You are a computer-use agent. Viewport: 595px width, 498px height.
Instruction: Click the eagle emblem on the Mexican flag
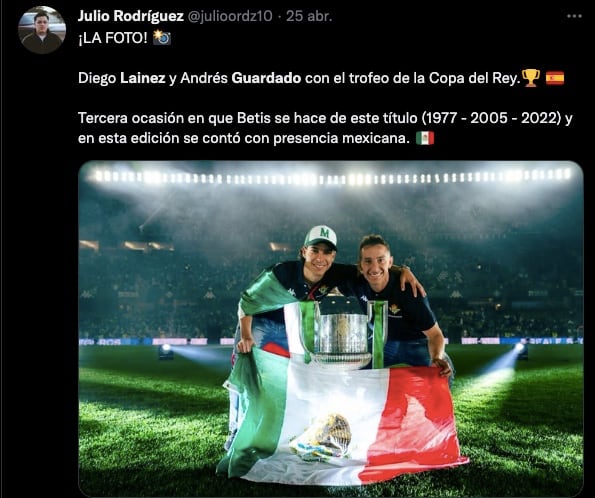pos(323,437)
